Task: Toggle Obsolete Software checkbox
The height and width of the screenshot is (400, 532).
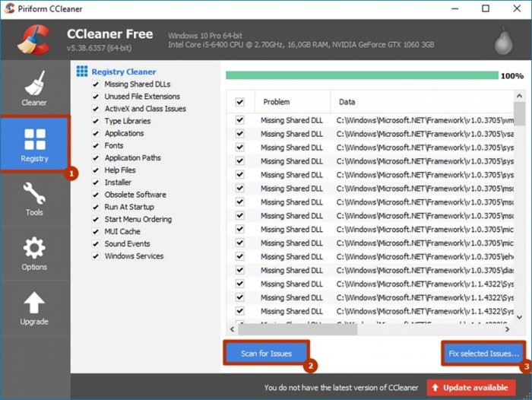Action: [x=96, y=195]
